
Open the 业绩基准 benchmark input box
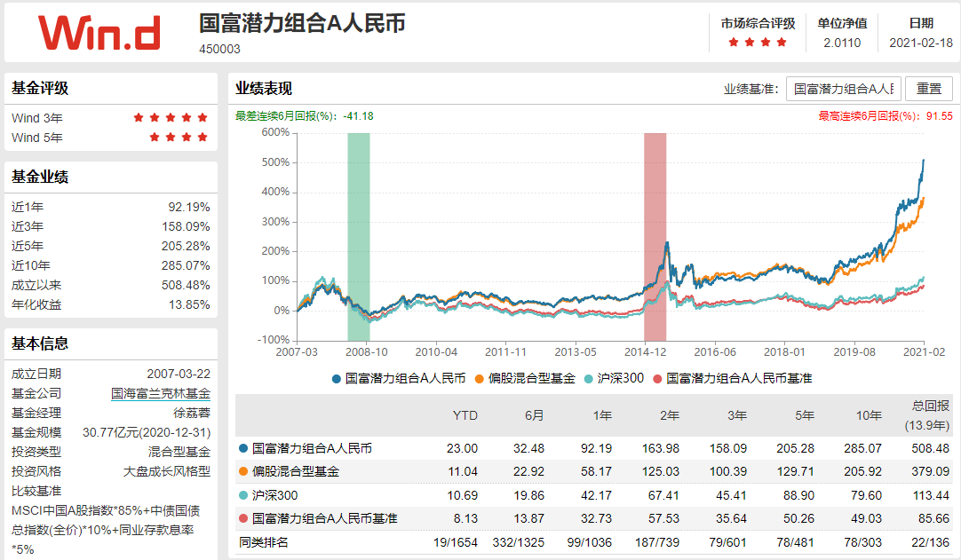point(844,89)
